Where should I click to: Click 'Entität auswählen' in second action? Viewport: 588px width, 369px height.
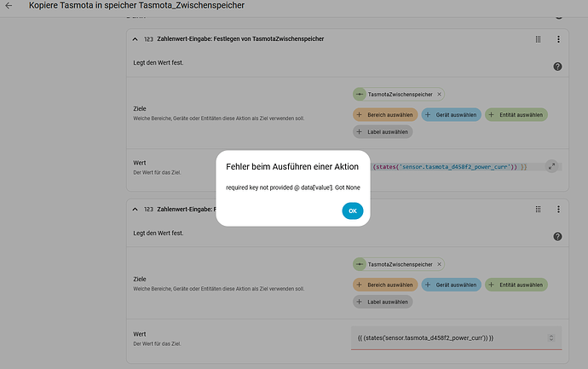(x=516, y=284)
